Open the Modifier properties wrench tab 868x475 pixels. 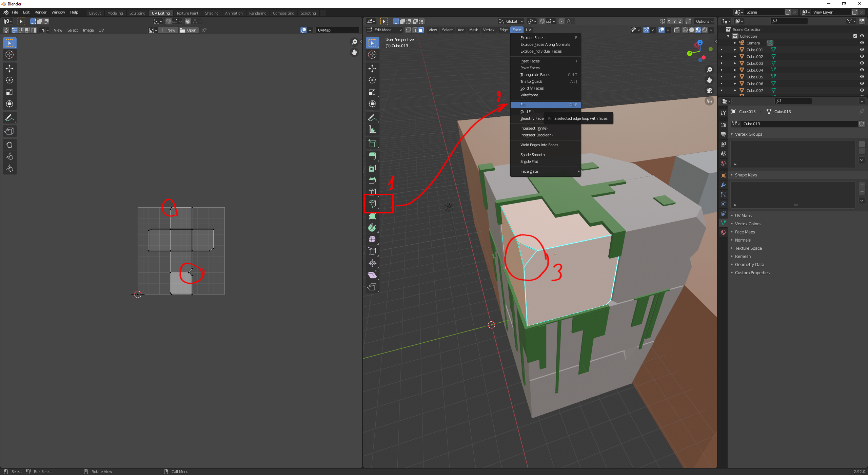click(723, 185)
